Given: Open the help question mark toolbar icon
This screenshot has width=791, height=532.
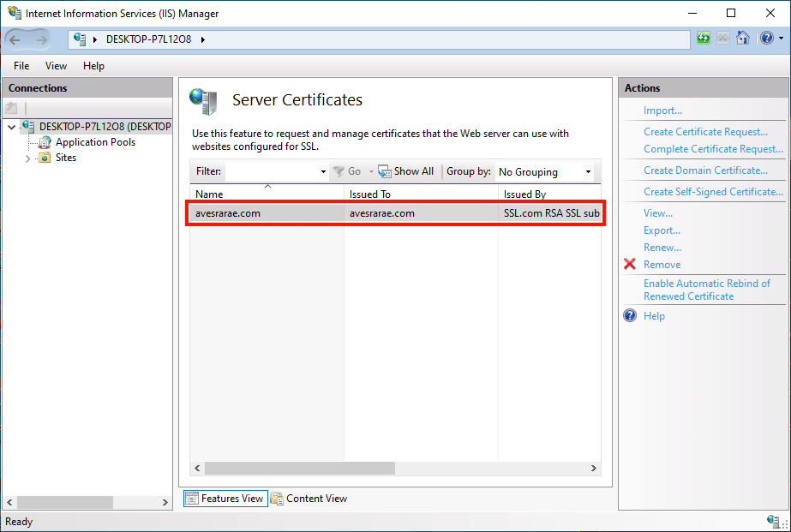Looking at the screenshot, I should click(x=765, y=39).
